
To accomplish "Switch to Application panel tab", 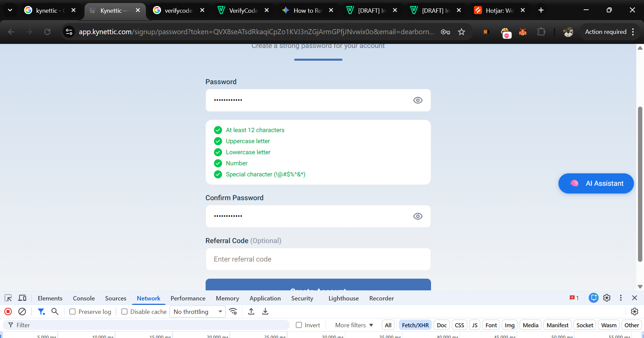I will point(265,298).
